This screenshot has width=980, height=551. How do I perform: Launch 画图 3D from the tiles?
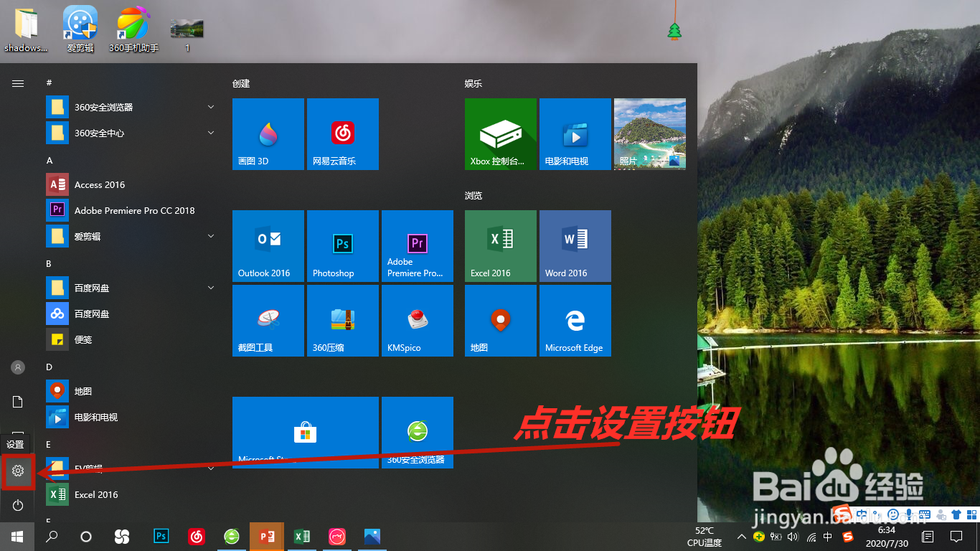tap(268, 134)
